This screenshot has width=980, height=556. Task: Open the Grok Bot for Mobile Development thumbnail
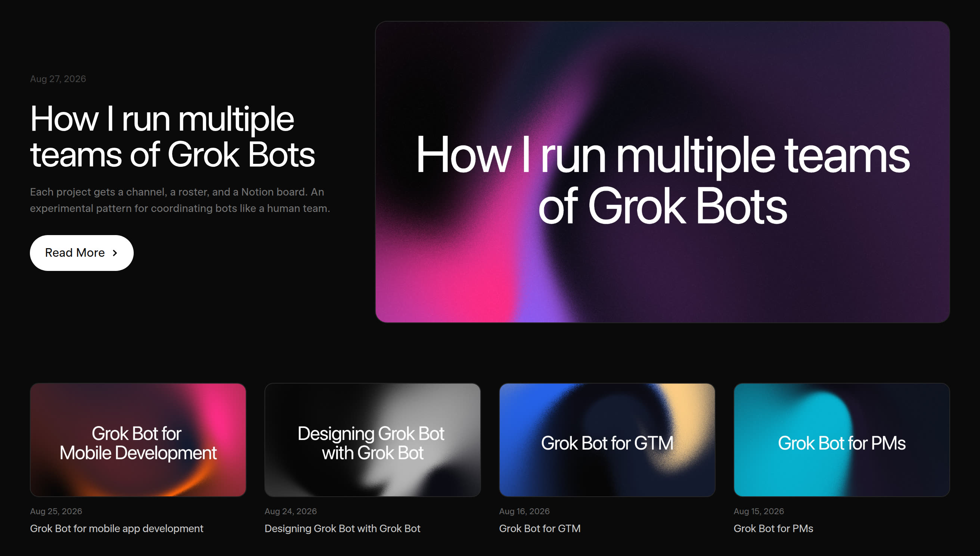tap(138, 440)
